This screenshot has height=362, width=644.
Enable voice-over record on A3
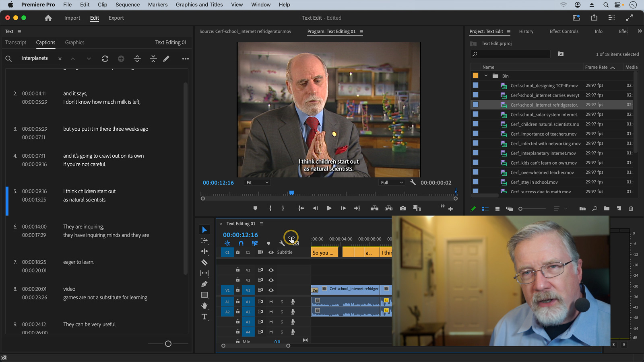293,322
